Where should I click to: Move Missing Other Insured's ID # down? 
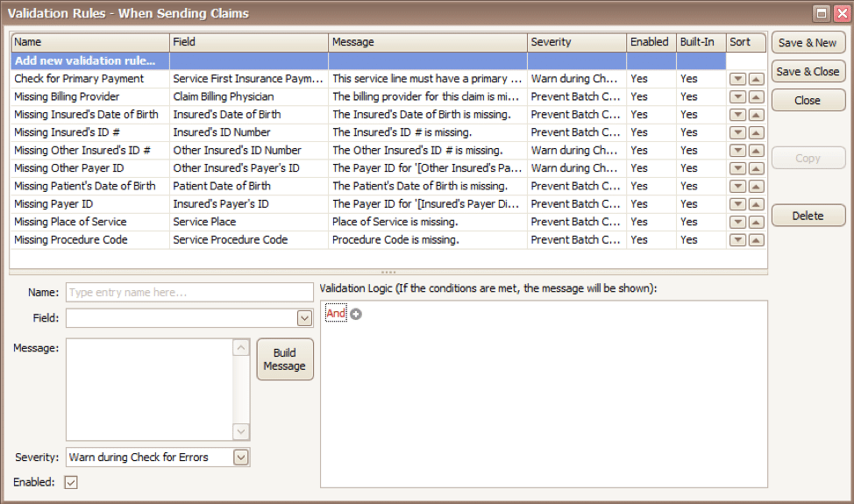[x=737, y=151]
